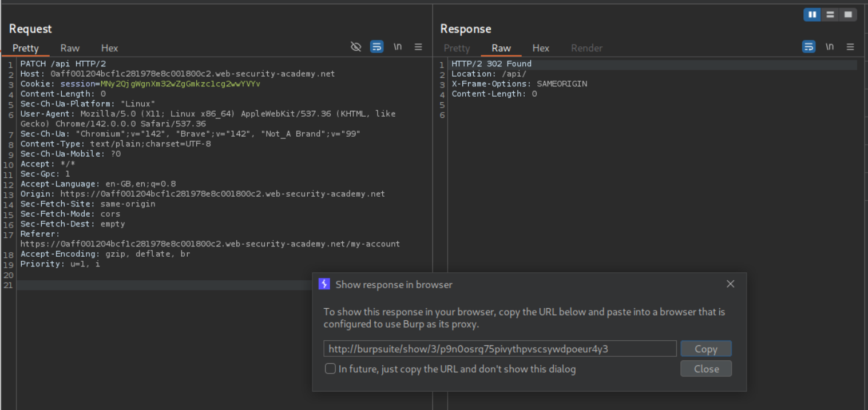Screen dimensions: 868x410
Task: Switch to side-by-side split layout
Action: (x=812, y=15)
